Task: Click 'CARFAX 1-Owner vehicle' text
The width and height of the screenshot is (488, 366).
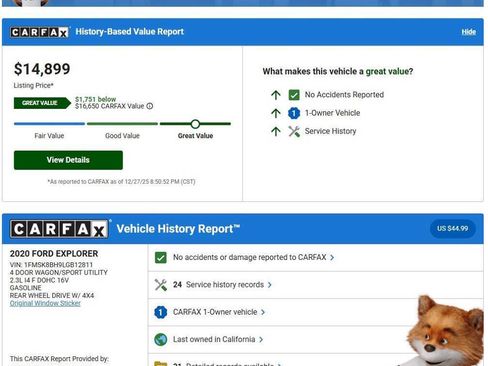Action: click(x=215, y=312)
